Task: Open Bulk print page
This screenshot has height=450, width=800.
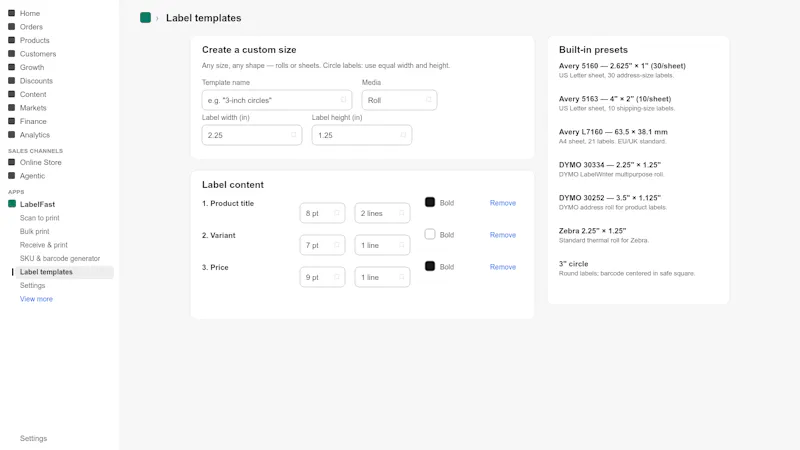Action: (x=35, y=231)
